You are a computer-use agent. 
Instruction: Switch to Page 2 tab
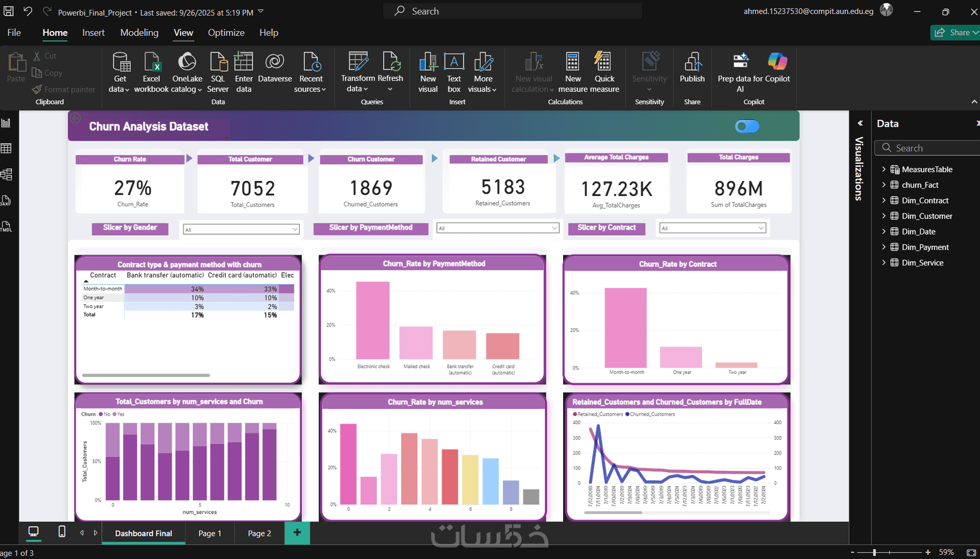click(x=259, y=533)
